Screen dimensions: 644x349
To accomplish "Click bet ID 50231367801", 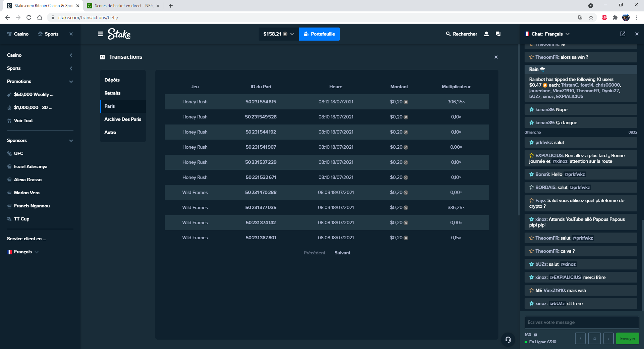I will [x=261, y=238].
